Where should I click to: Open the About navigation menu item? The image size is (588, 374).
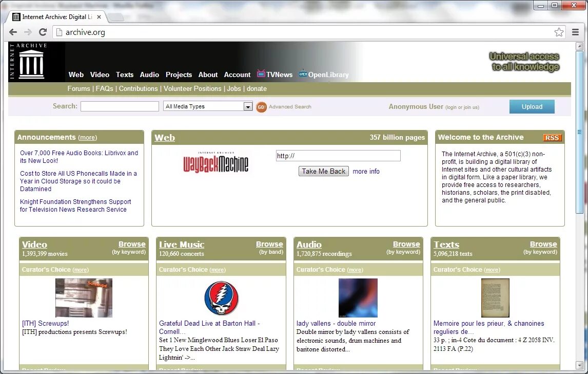coord(208,74)
